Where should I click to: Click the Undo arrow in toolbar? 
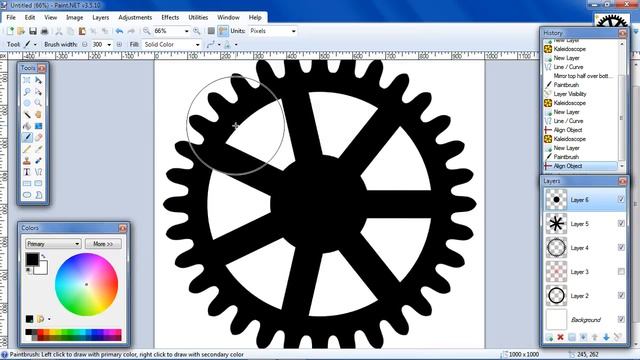(x=119, y=31)
